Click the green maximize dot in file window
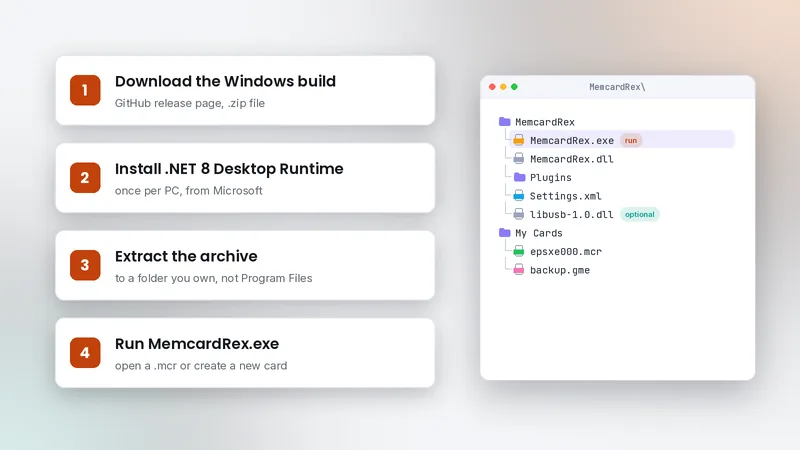The height and width of the screenshot is (450, 800). point(514,87)
